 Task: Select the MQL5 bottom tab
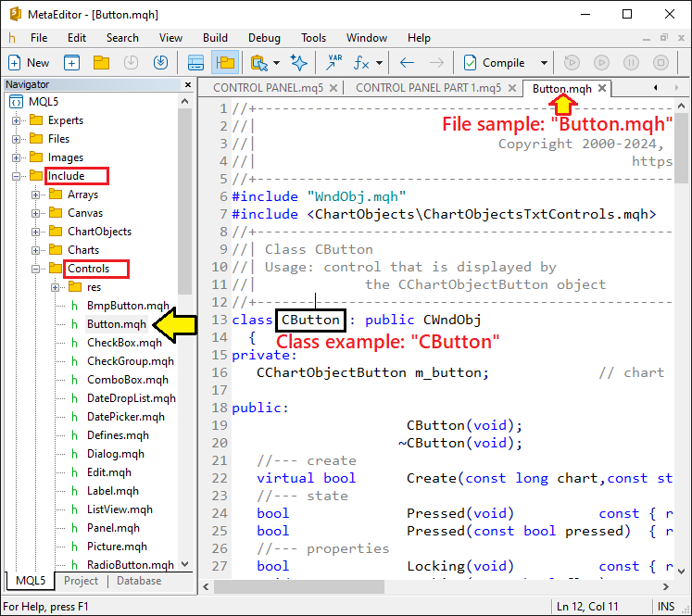(x=31, y=581)
